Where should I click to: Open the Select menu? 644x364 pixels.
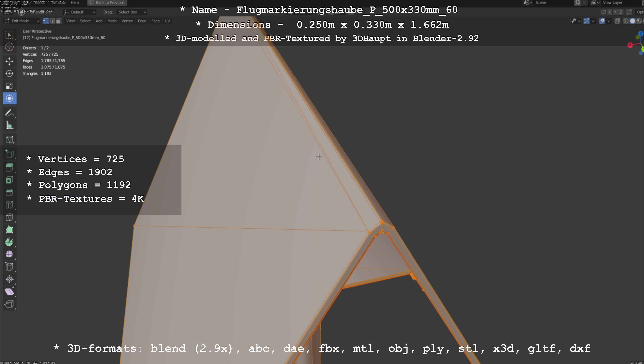pyautogui.click(x=85, y=21)
